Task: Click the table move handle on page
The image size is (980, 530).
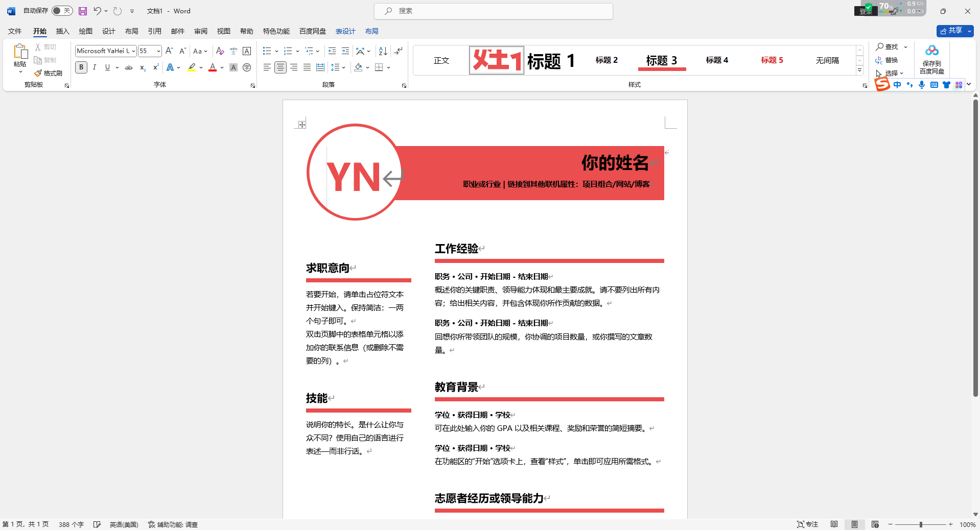Action: (x=302, y=125)
